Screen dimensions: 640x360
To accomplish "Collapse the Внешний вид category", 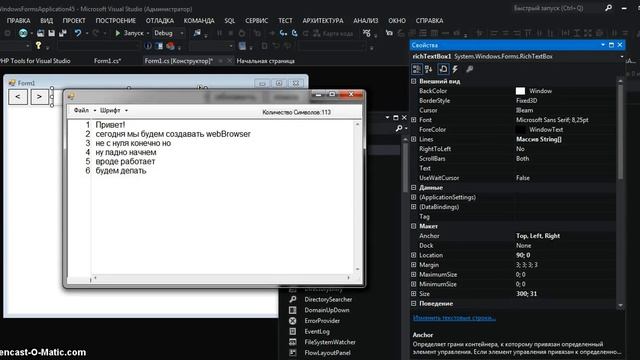I will tap(413, 81).
